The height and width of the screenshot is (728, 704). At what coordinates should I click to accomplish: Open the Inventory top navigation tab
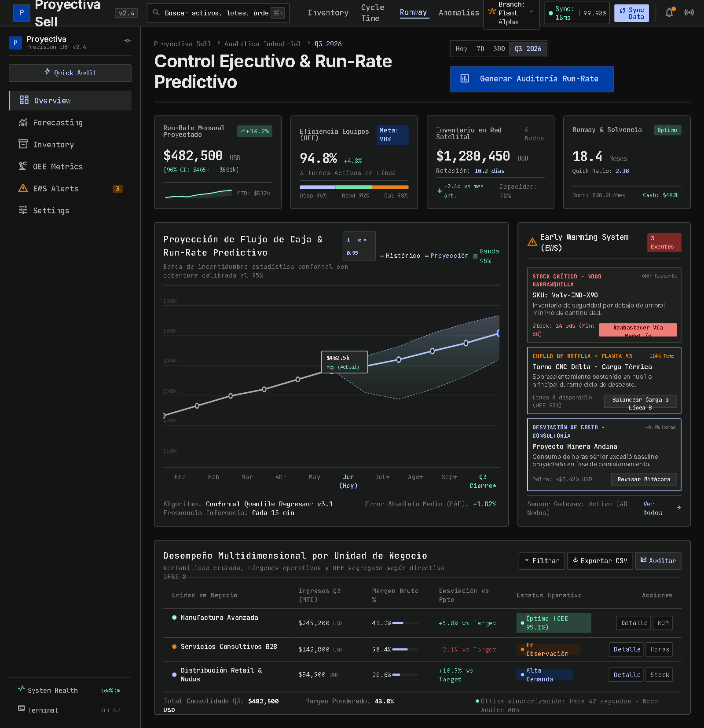[x=328, y=13]
